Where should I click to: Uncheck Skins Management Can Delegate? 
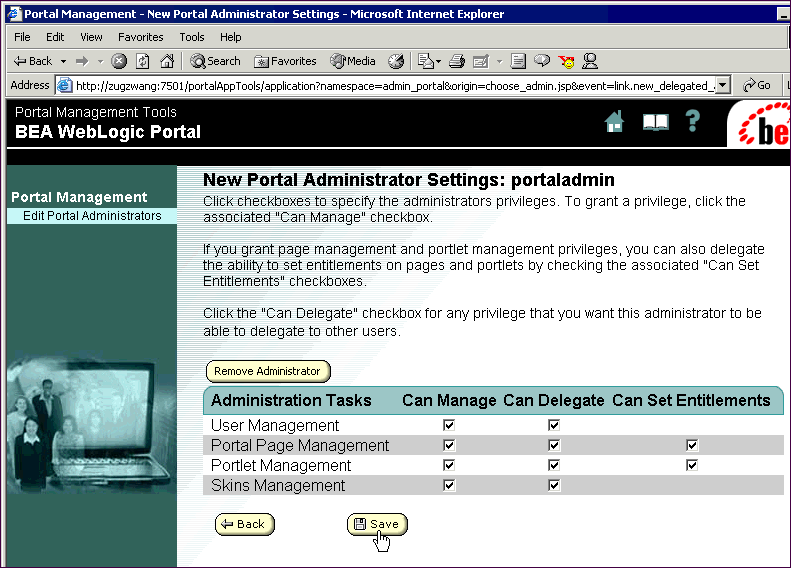(554, 485)
